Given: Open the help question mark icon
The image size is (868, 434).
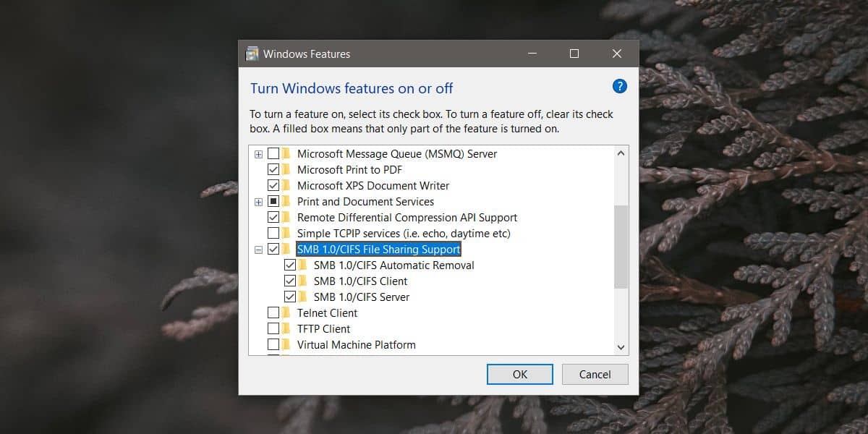Looking at the screenshot, I should (619, 87).
